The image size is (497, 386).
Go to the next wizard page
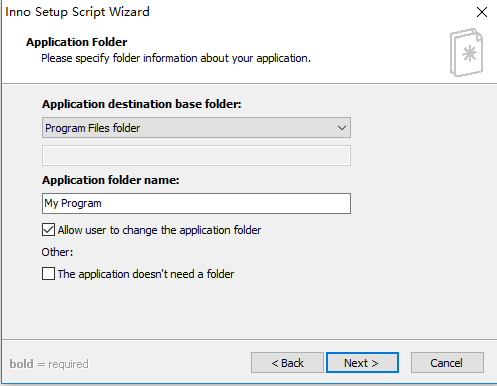(x=362, y=363)
